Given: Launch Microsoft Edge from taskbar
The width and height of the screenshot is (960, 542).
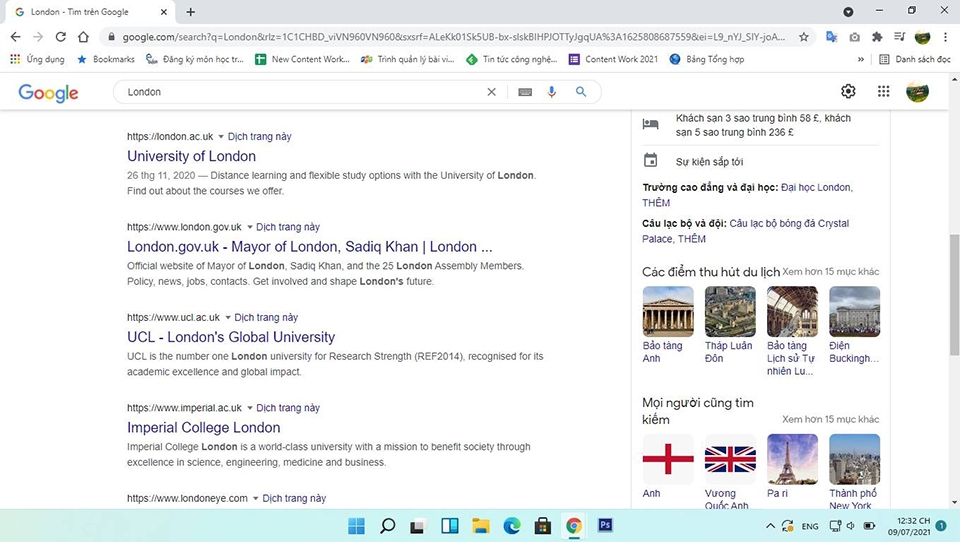Looking at the screenshot, I should pos(512,525).
